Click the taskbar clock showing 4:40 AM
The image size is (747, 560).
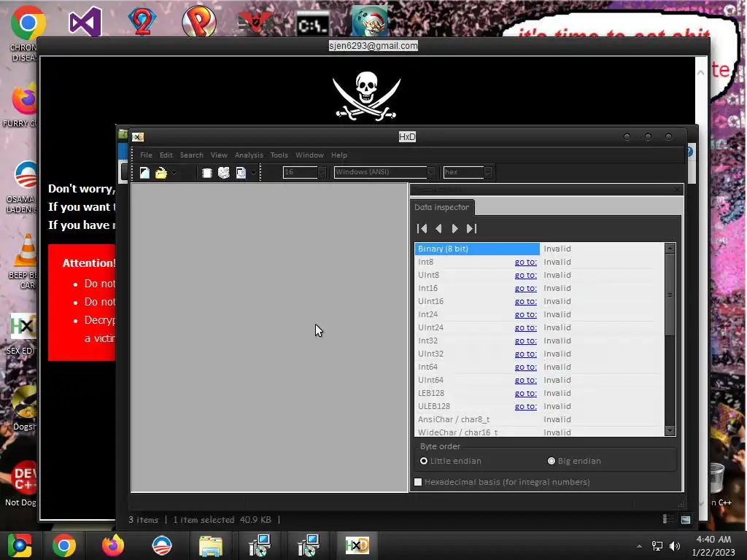coord(713,545)
